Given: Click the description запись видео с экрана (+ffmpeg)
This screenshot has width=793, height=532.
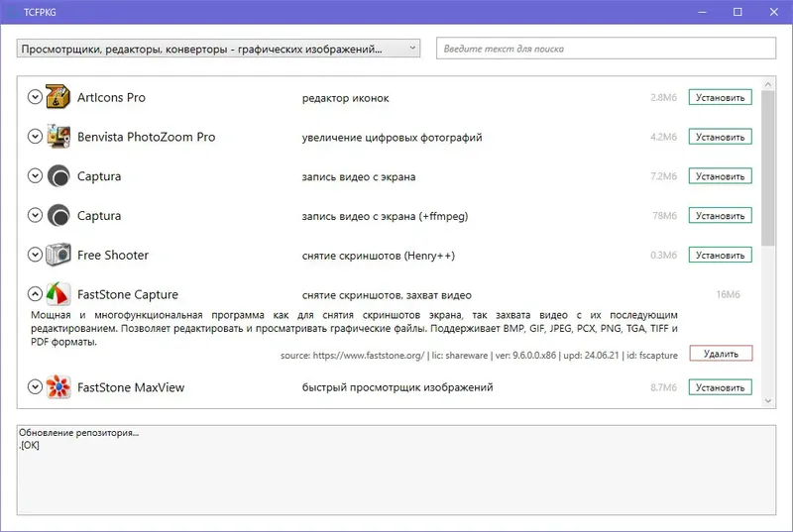Looking at the screenshot, I should (x=385, y=216).
